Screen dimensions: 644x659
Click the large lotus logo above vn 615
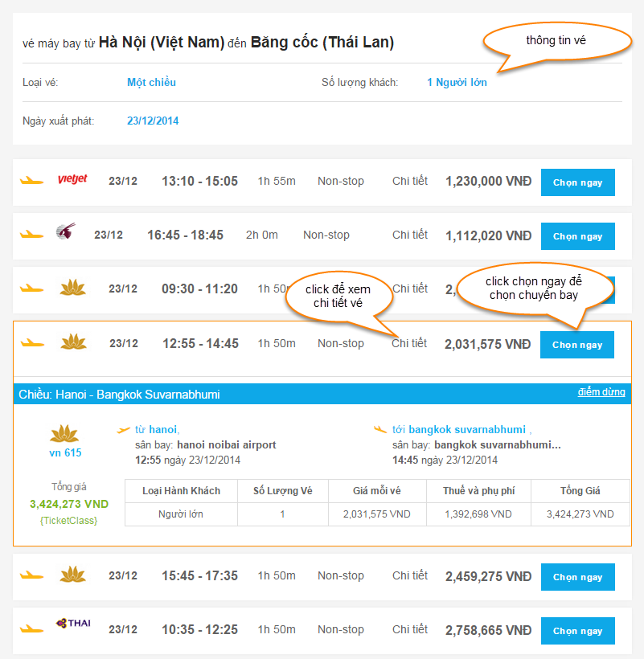pyautogui.click(x=64, y=434)
